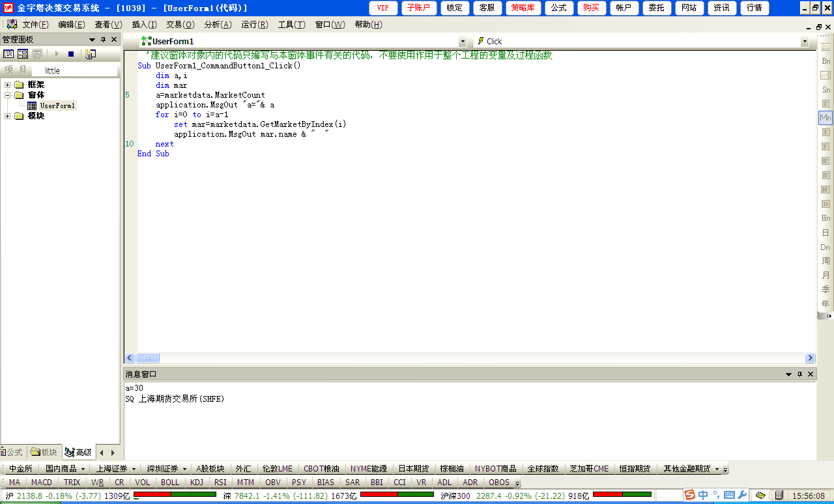The image size is (834, 504).
Task: Click the view form object icon
Action: click(x=23, y=54)
